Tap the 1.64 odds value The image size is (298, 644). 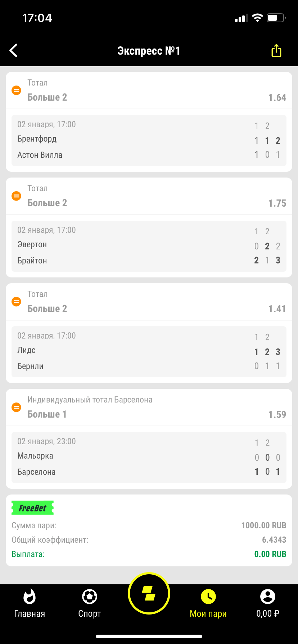(x=277, y=97)
